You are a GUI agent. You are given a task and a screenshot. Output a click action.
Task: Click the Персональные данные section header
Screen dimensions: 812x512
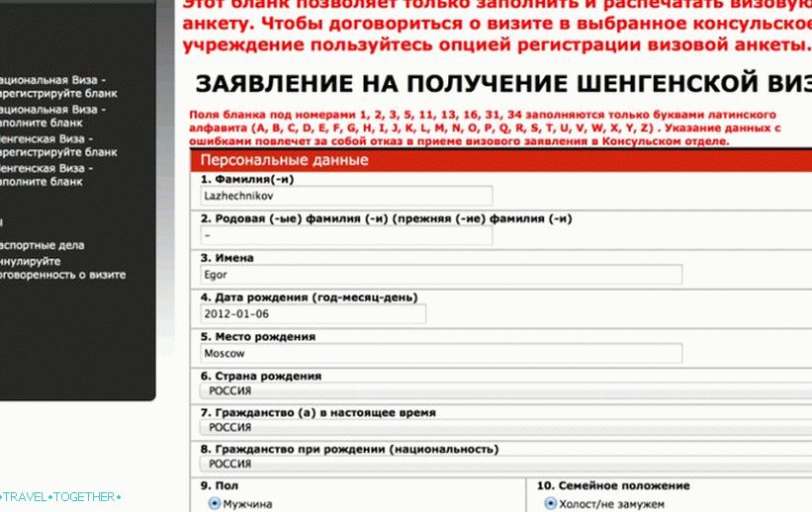tap(501, 160)
